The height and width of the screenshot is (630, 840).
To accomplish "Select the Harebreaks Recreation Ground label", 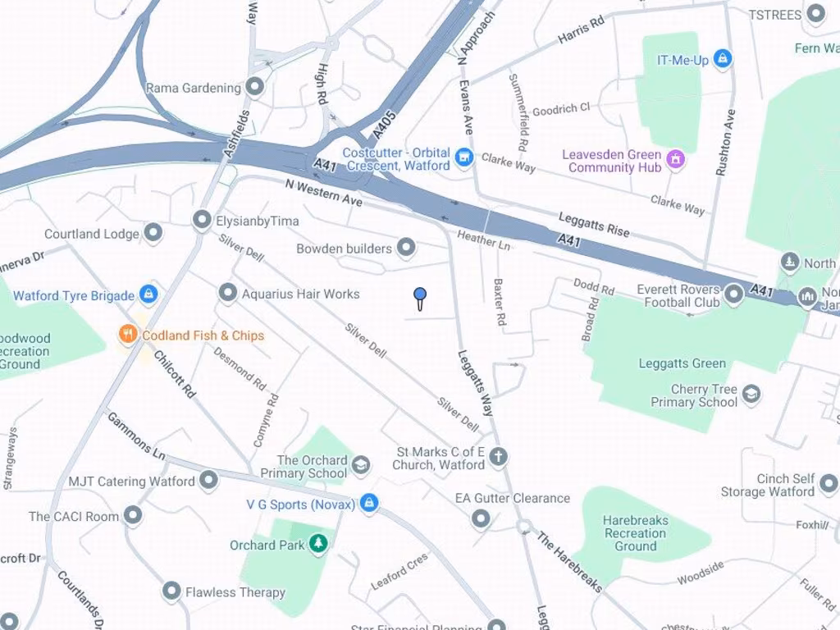I will tap(636, 533).
